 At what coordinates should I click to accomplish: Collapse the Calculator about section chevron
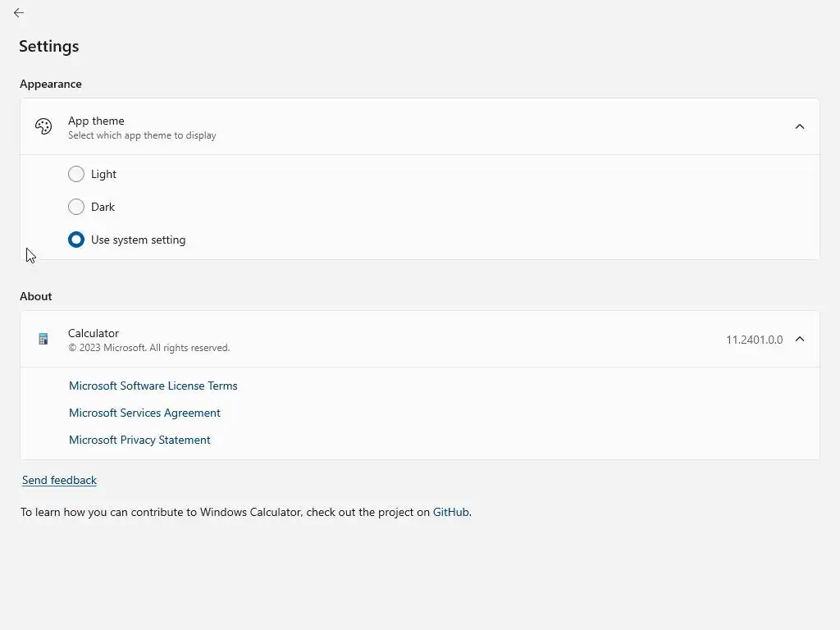799,339
